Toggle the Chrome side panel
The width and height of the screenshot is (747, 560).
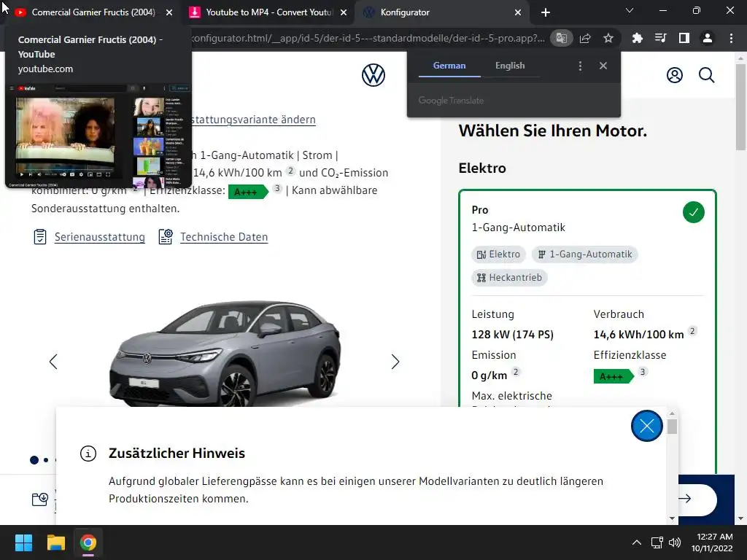[x=684, y=38]
